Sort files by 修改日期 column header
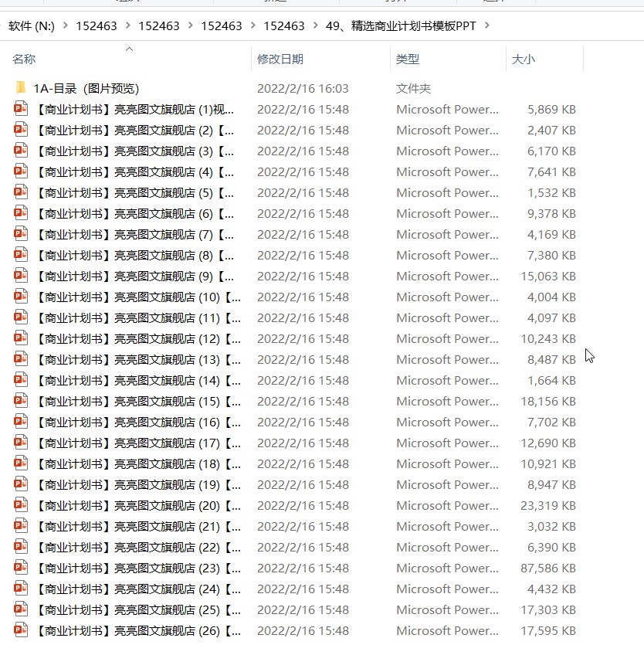This screenshot has height=655, width=644. coord(280,59)
